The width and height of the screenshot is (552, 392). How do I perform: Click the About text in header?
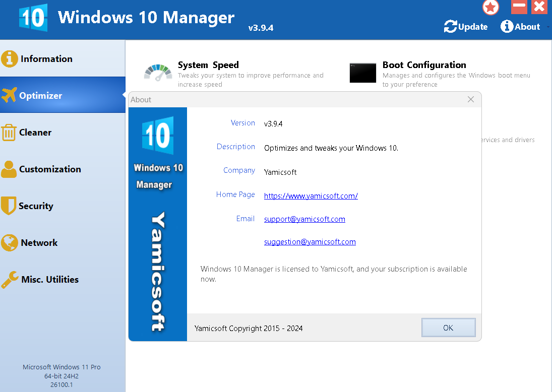(527, 27)
